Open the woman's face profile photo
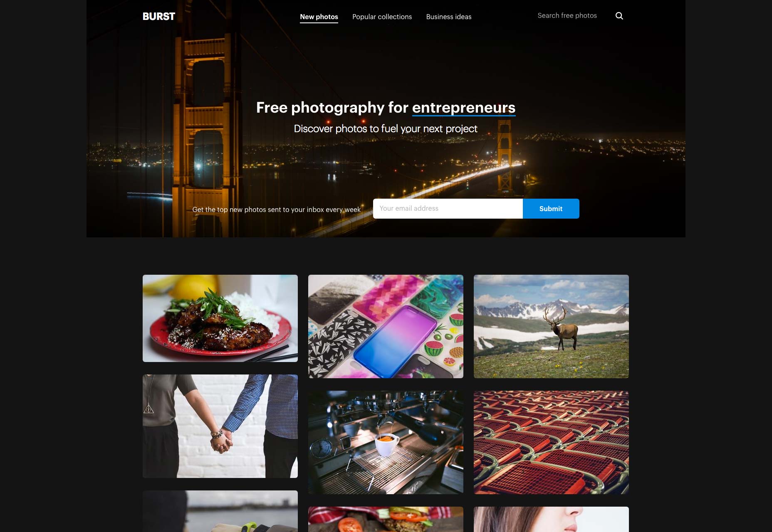This screenshot has height=532, width=772. [x=551, y=519]
